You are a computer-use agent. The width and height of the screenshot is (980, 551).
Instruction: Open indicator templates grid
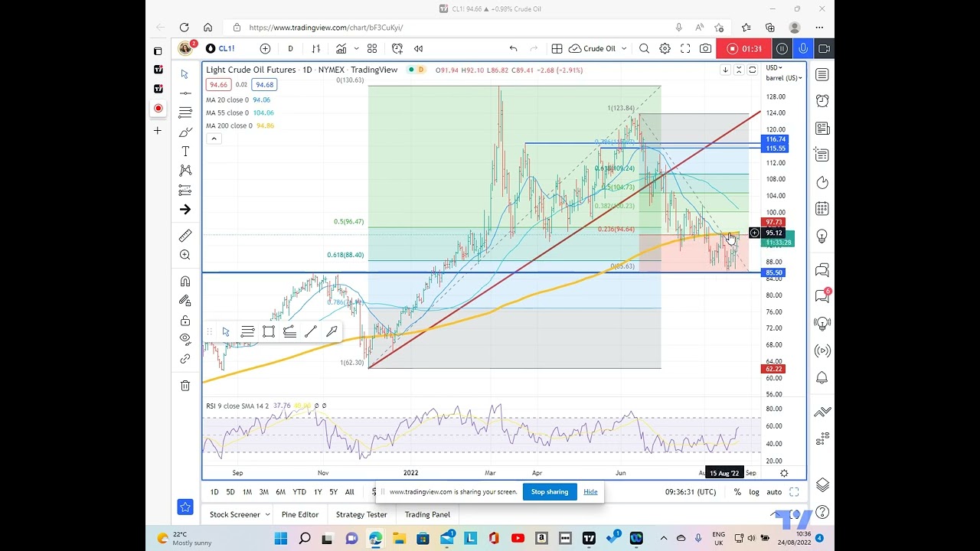click(x=372, y=48)
